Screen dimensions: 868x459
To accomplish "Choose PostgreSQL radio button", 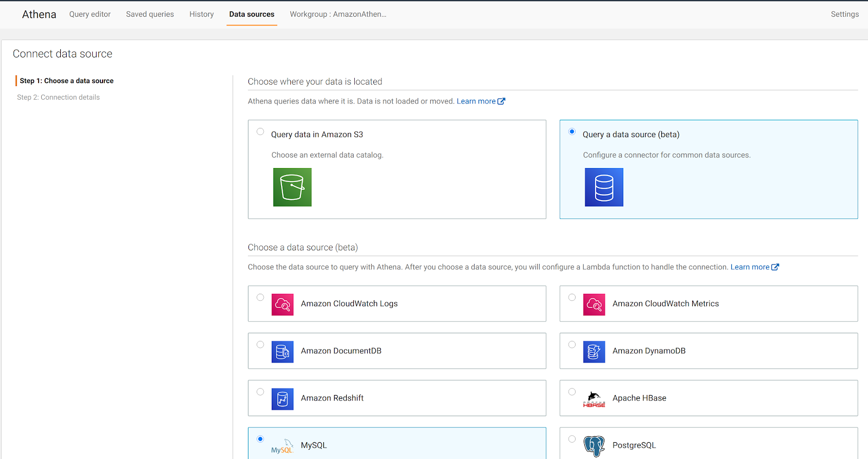I will [x=572, y=439].
